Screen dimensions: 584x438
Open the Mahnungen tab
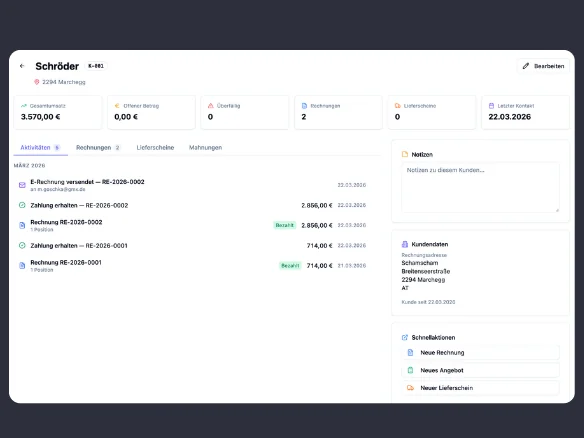pyautogui.click(x=206, y=147)
